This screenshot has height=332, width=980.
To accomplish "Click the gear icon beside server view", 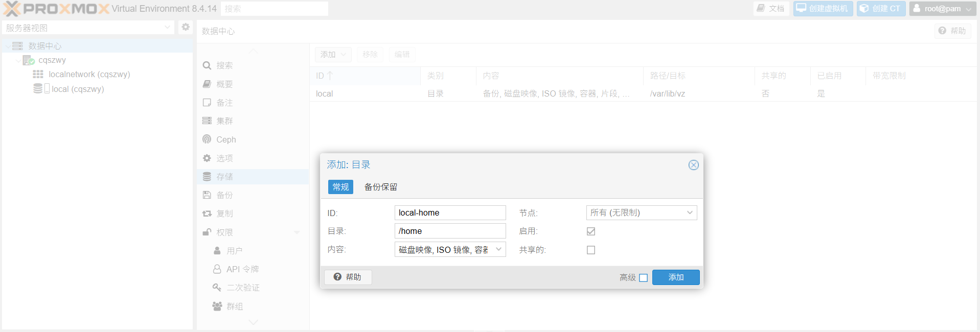I will [x=186, y=27].
